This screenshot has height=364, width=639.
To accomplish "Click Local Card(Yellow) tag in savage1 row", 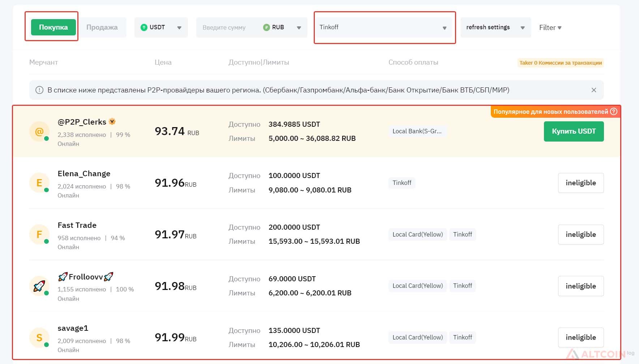I will point(418,337).
